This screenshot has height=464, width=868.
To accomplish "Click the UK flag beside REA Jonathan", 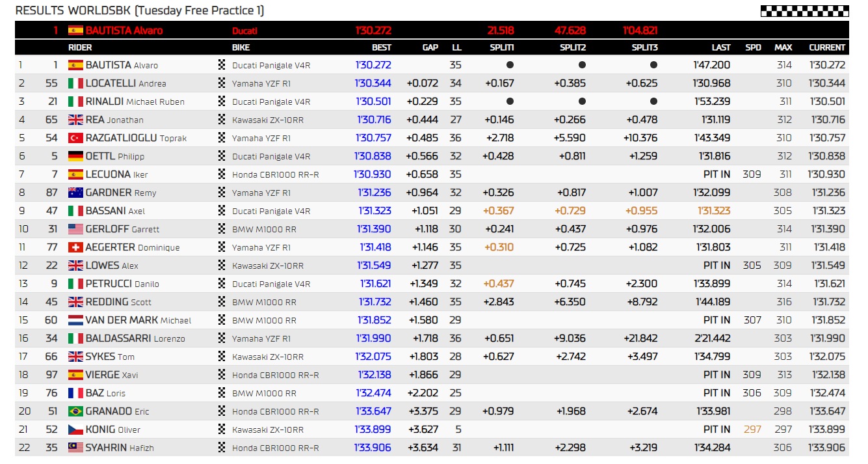I will 75,120.
